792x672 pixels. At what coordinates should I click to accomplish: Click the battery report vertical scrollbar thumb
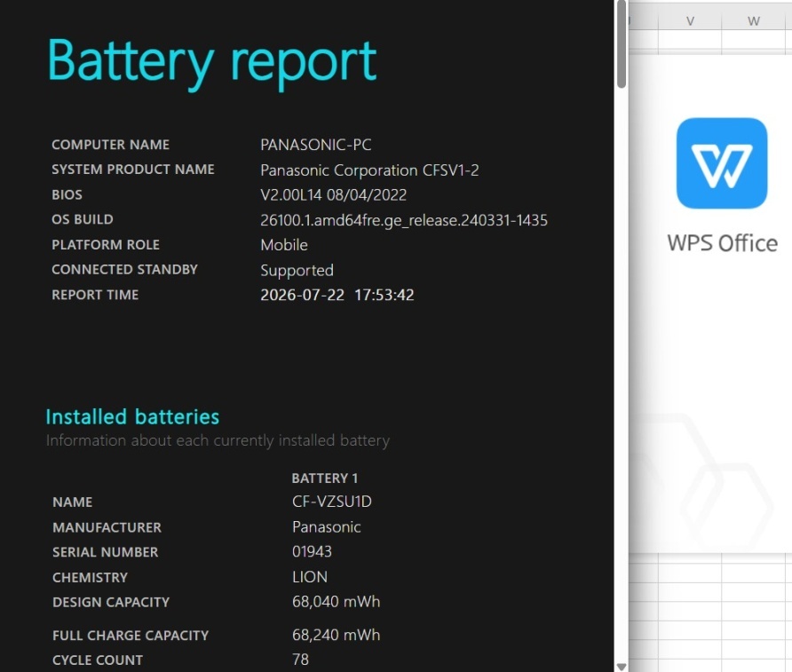[x=622, y=44]
